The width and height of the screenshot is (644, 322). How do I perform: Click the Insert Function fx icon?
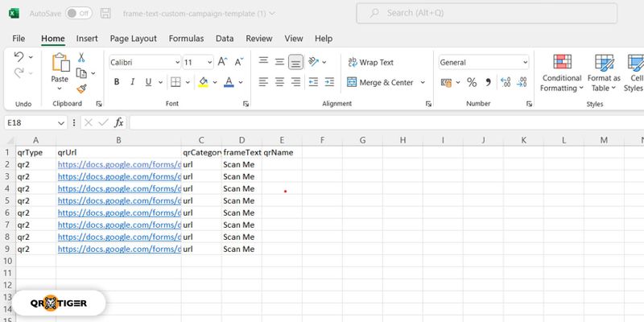click(118, 122)
